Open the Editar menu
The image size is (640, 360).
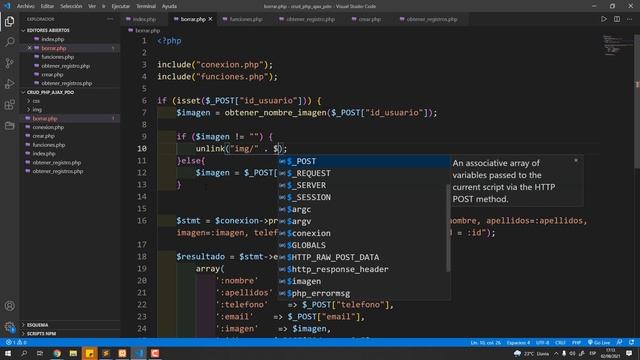tap(47, 6)
